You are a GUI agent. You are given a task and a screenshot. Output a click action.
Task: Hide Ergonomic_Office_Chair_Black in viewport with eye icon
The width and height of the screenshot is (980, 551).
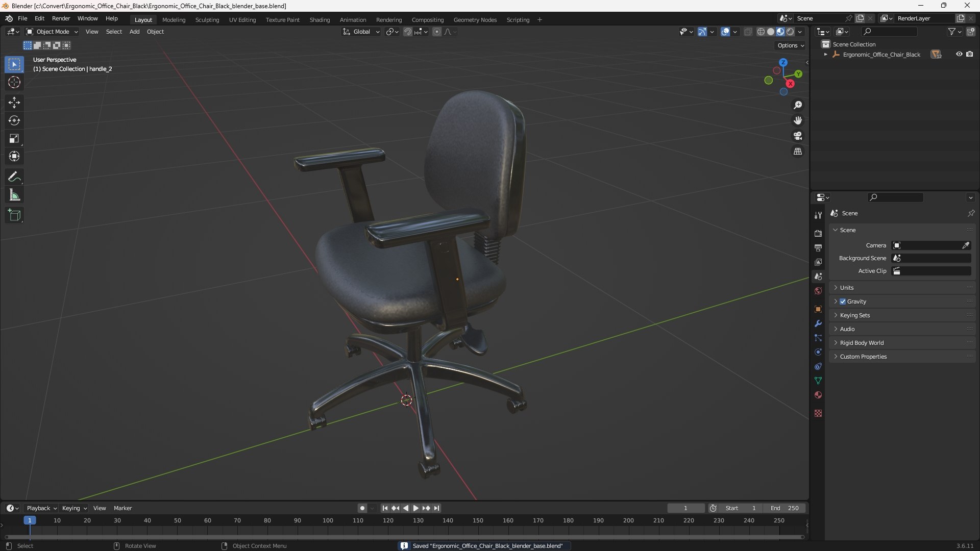point(959,54)
